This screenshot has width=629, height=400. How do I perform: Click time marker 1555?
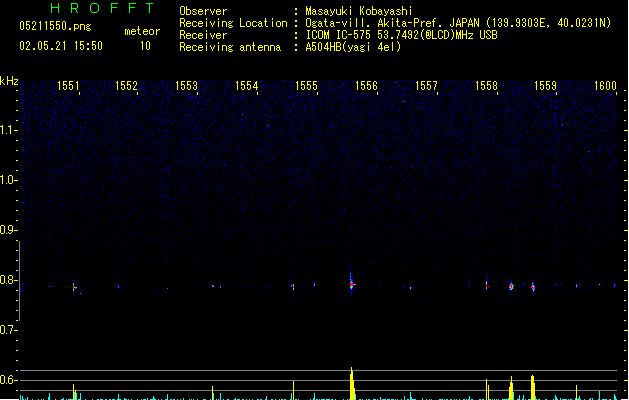(x=306, y=86)
